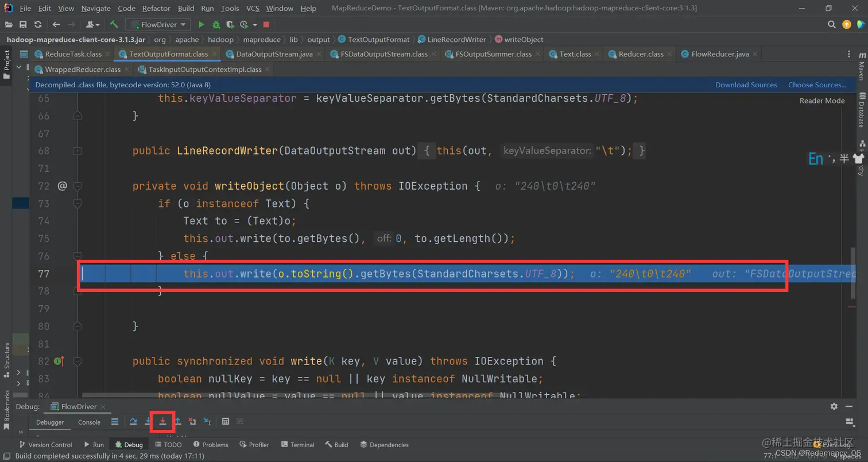Viewport: 868px width, 462px height.
Task: Force Step Into red arrow icon
Action: [163, 422]
